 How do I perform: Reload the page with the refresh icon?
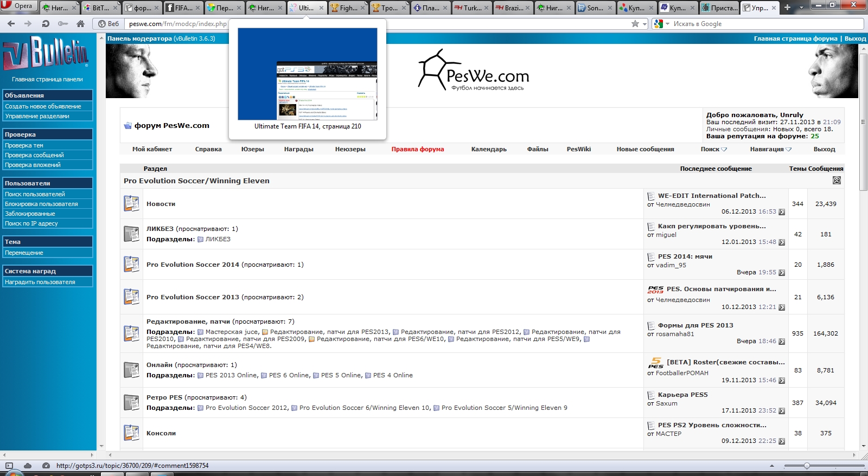tap(46, 24)
